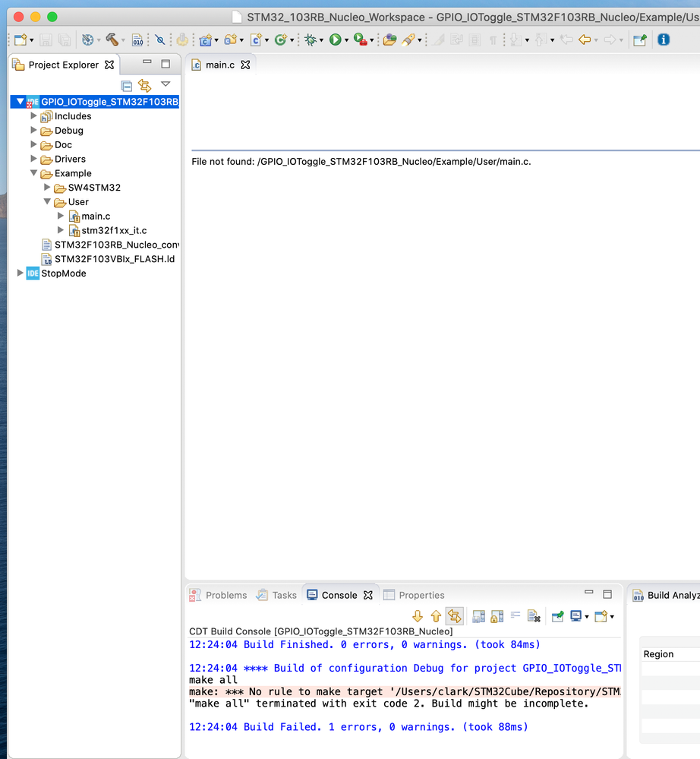Close the Console view tab
The height and width of the screenshot is (759, 700).
(x=368, y=595)
